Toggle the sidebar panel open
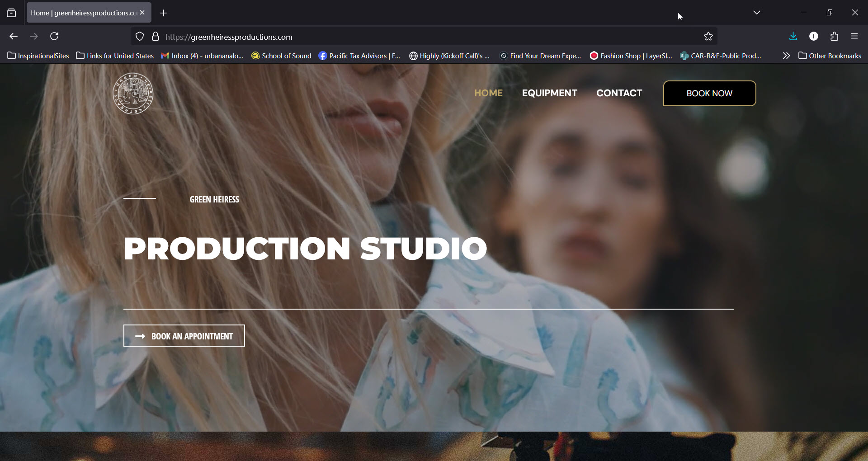Viewport: 868px width, 461px height. coord(11,13)
